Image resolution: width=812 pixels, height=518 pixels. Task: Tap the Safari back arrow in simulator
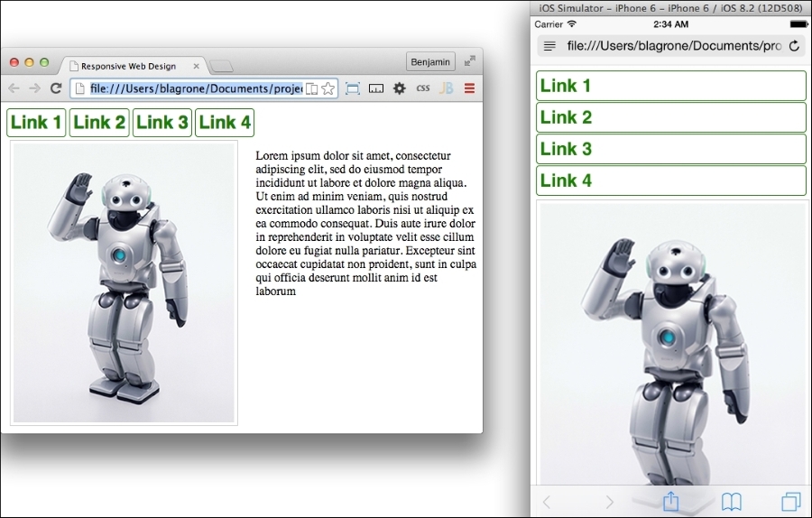tap(547, 502)
